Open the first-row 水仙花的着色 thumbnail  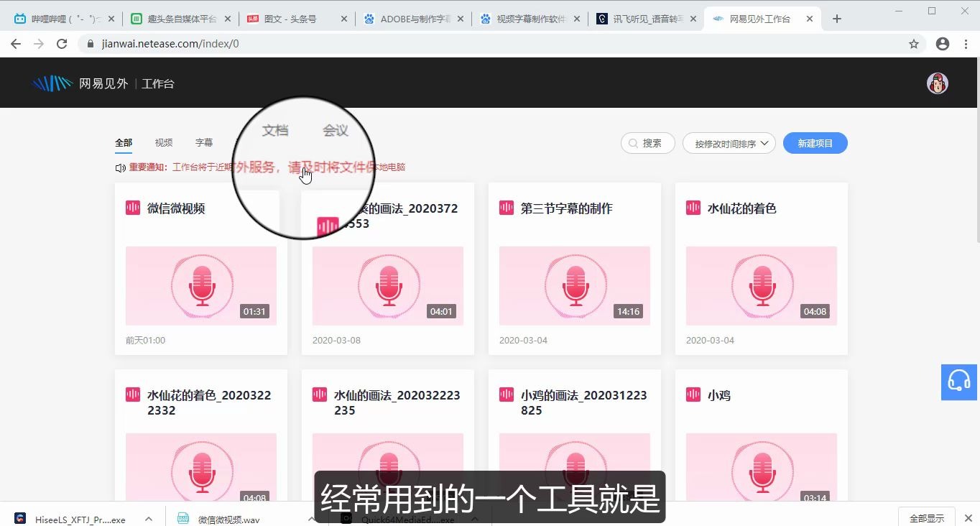(762, 286)
